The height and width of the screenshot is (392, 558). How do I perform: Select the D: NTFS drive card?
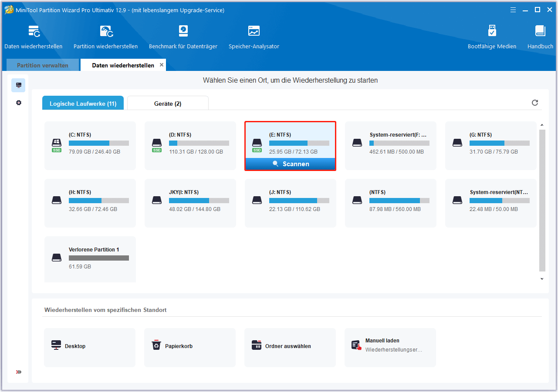coord(190,146)
